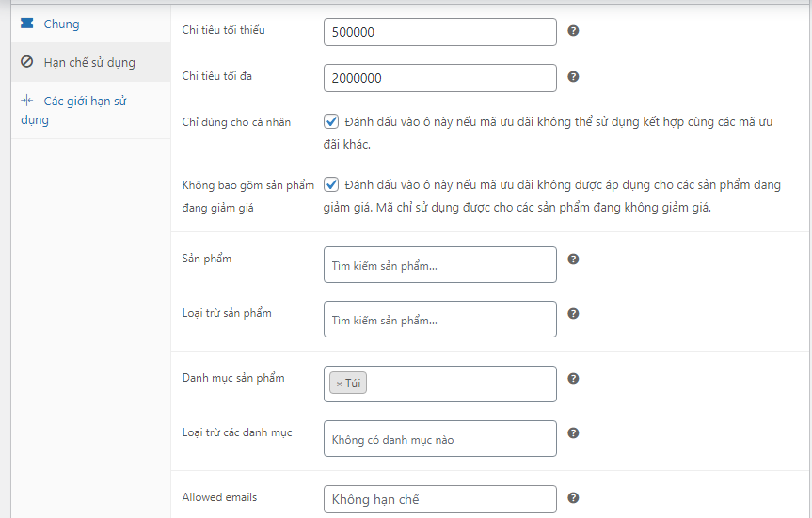Select the Hạn chế sử dụng tab
The width and height of the screenshot is (812, 518).
tap(89, 62)
